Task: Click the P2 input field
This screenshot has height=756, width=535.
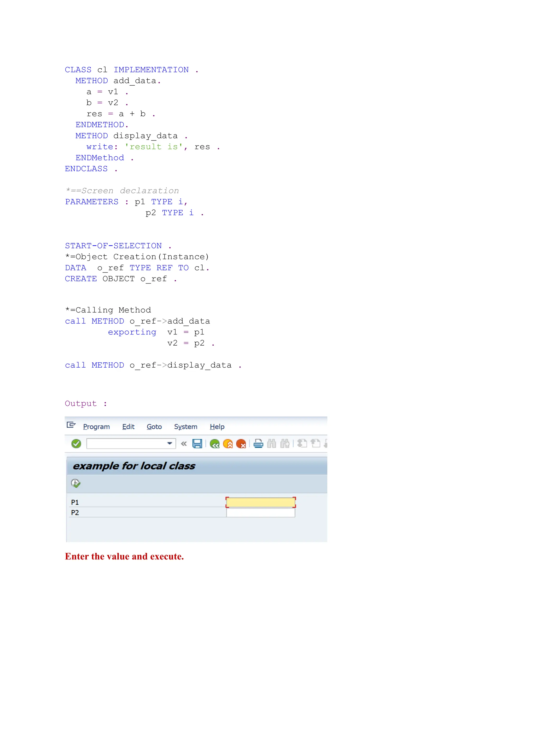Action: (x=261, y=513)
